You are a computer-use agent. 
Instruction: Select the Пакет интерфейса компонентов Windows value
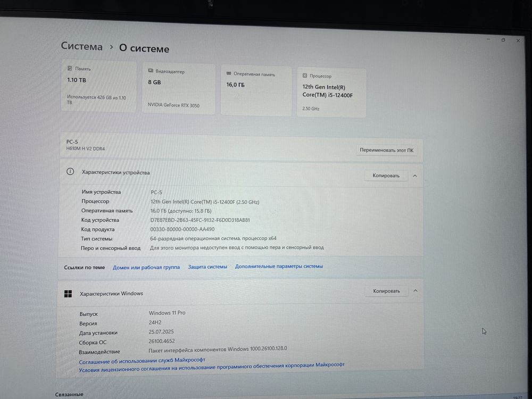click(218, 349)
